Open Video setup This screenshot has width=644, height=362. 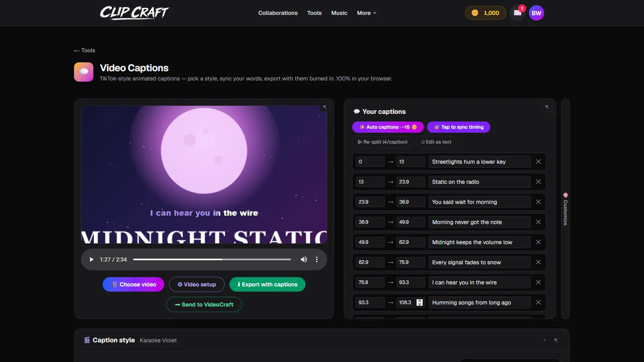(197, 284)
